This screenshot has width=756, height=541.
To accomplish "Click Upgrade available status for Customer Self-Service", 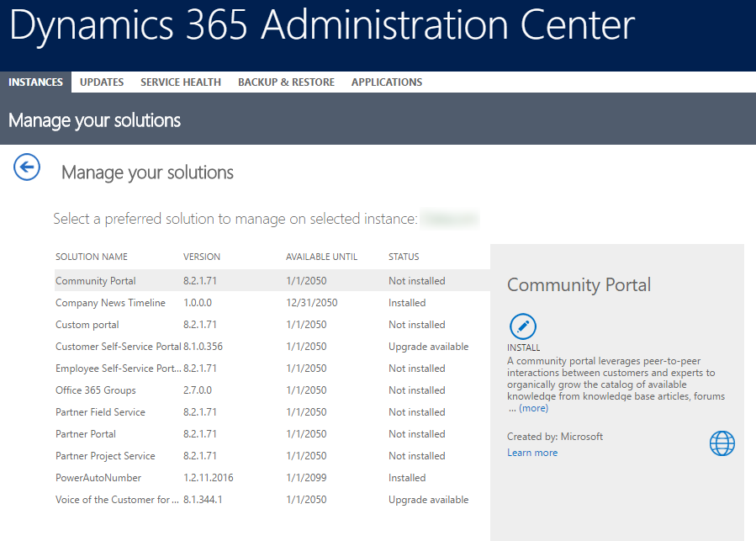I will [x=429, y=347].
